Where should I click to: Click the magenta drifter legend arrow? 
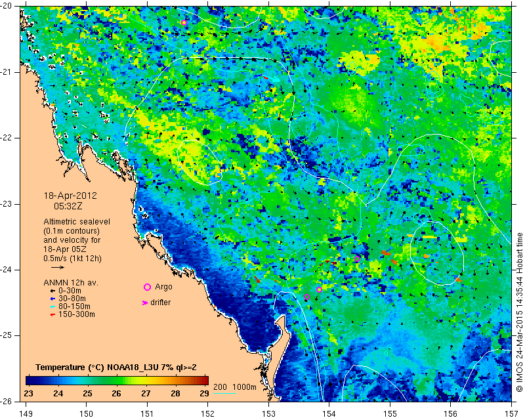coord(145,303)
